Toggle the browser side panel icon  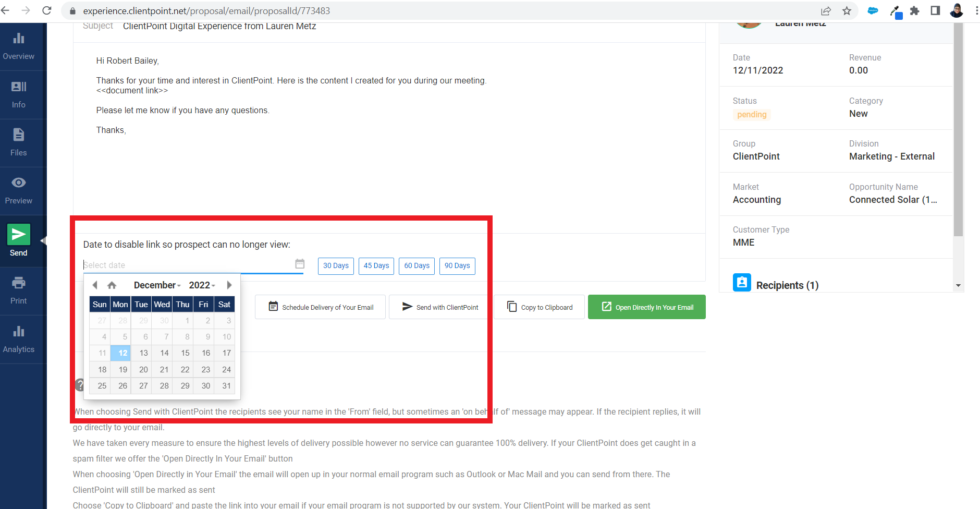click(935, 10)
